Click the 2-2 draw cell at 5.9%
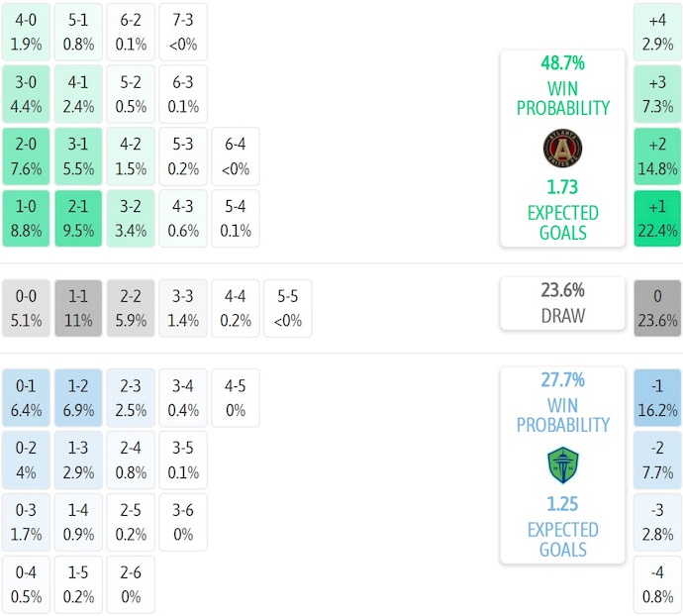The image size is (683, 616). coord(132,308)
